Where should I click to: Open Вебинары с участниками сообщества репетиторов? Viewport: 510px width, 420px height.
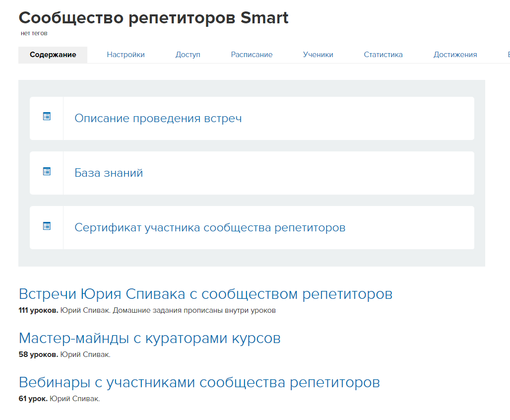click(199, 382)
